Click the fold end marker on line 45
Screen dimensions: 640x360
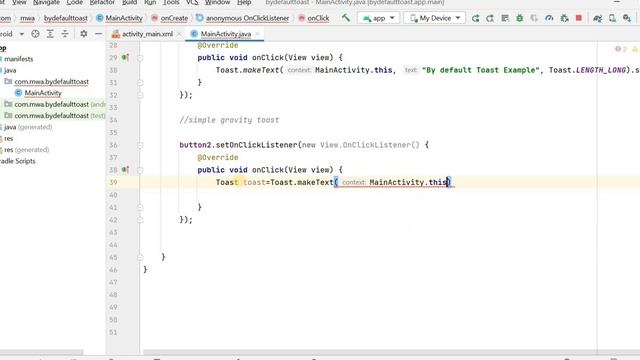(140, 257)
